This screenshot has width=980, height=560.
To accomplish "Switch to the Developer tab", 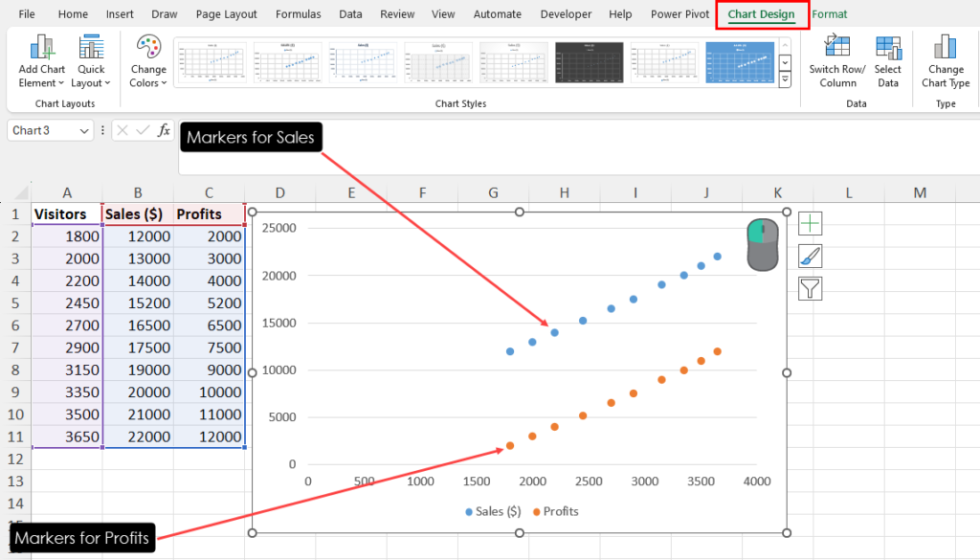I will tap(566, 13).
